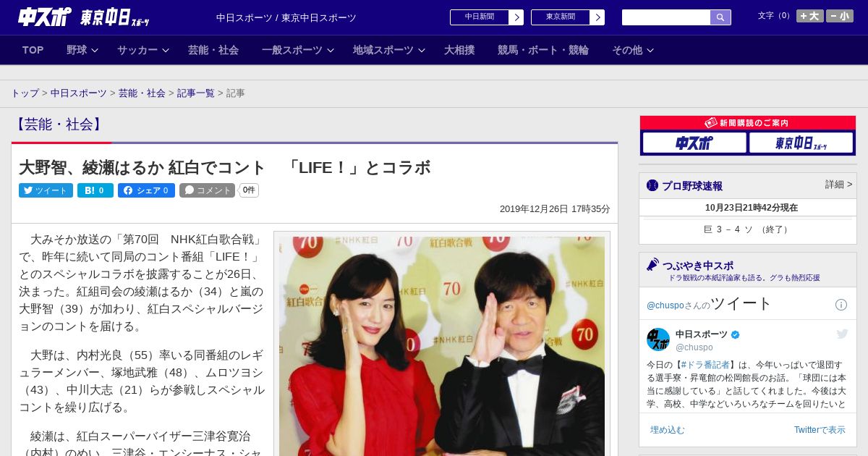Click Twitterで表示 link
This screenshot has width=868, height=456.
coord(820,430)
